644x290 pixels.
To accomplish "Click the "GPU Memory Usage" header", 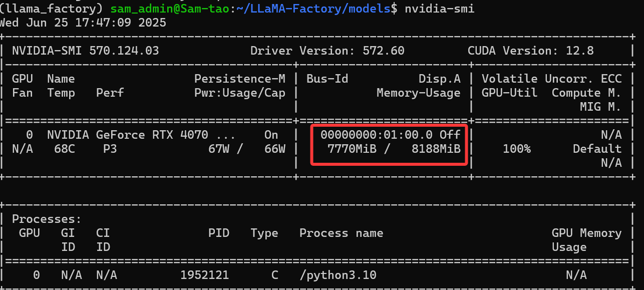I will pyautogui.click(x=587, y=240).
